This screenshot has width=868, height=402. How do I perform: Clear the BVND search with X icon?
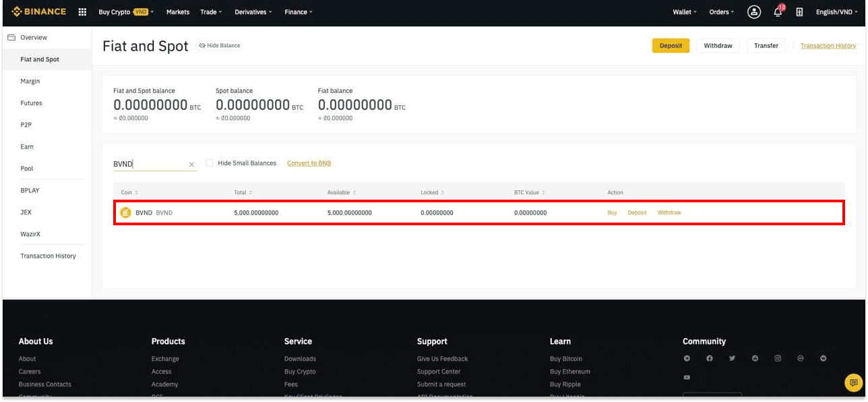click(x=191, y=164)
